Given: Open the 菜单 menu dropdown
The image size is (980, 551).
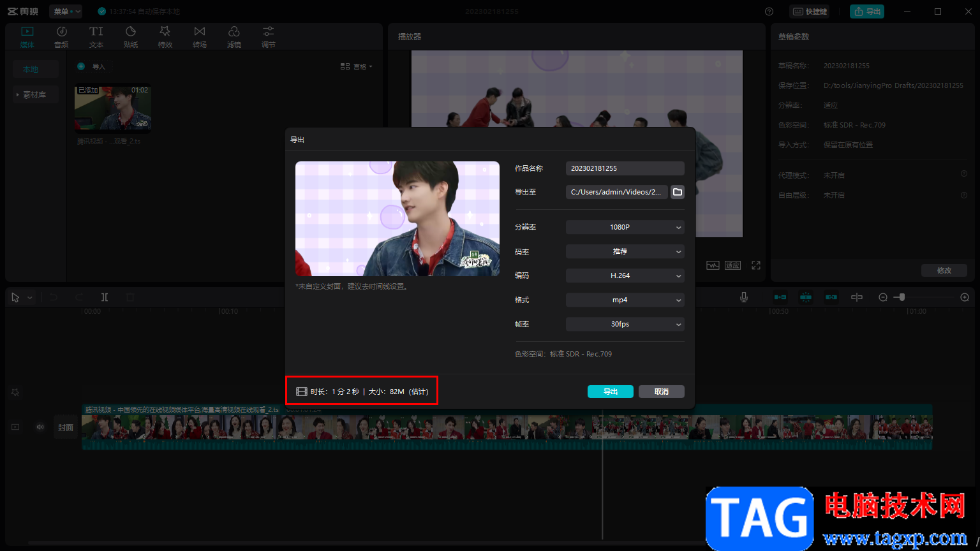Looking at the screenshot, I should coord(66,11).
